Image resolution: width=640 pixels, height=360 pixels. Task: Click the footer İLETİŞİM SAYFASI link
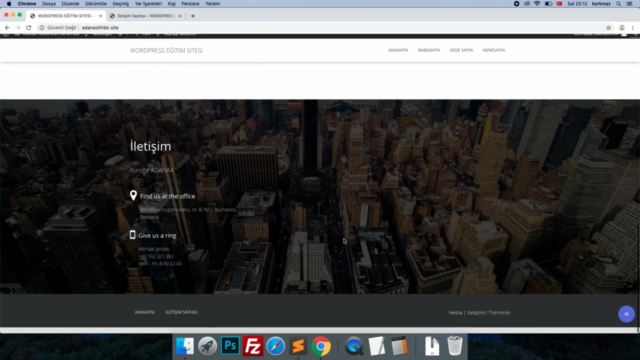coord(182,312)
